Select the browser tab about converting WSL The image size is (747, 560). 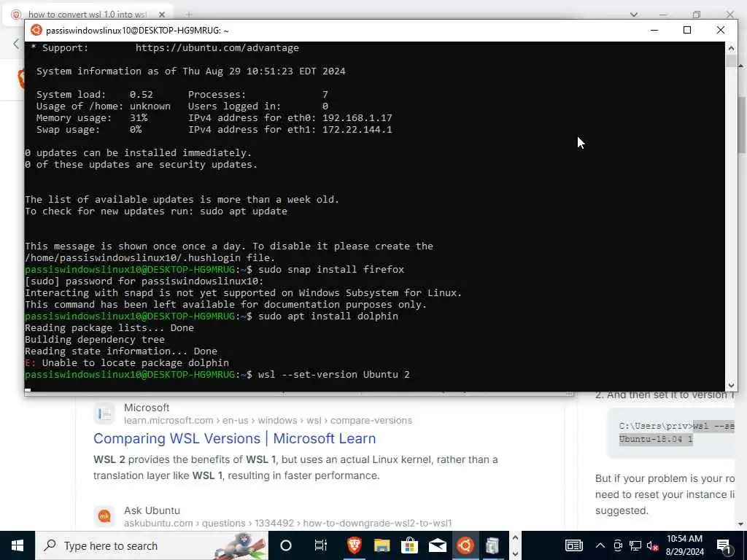coord(88,15)
